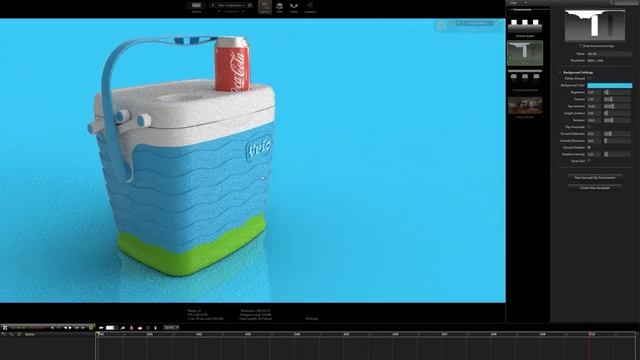Click the bottom button under the environment settings
The width and height of the screenshot is (640, 360).
click(x=595, y=188)
